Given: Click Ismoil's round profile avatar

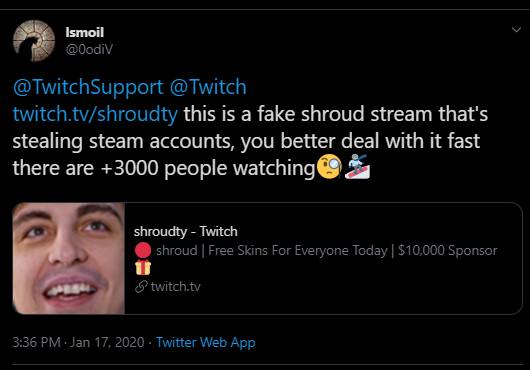Looking at the screenshot, I should click(x=34, y=41).
